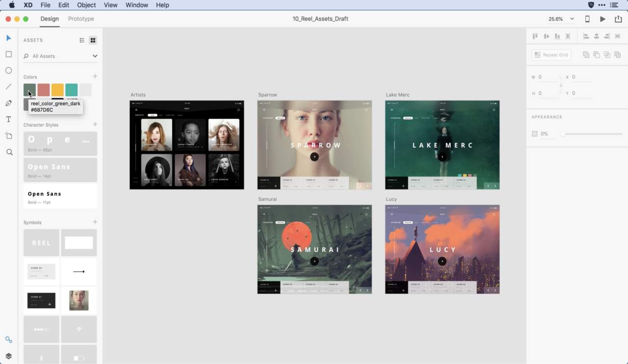This screenshot has height=364, width=628.
Task: Switch assets to list view
Action: point(82,40)
